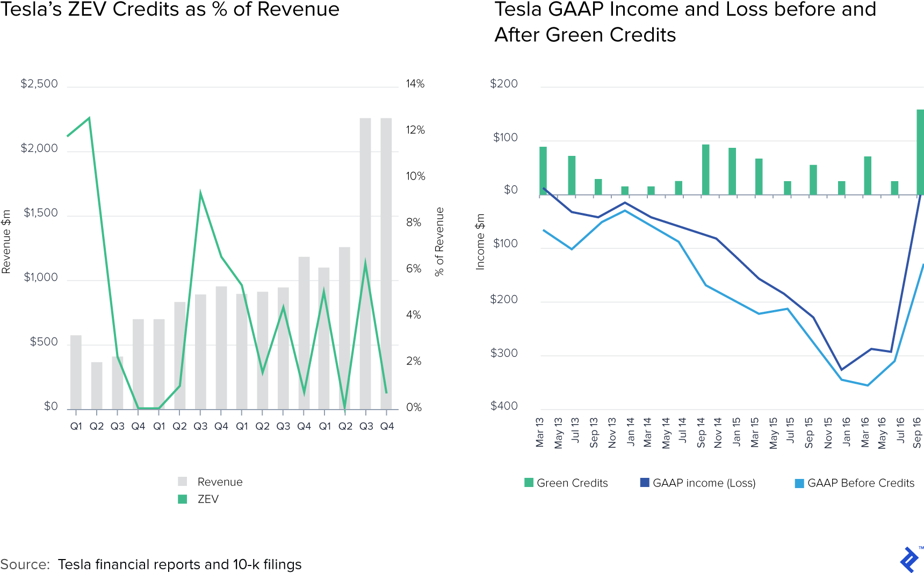Click the "Jan 15" date label
Screen dimensions: 924x573
pyautogui.click(x=737, y=431)
